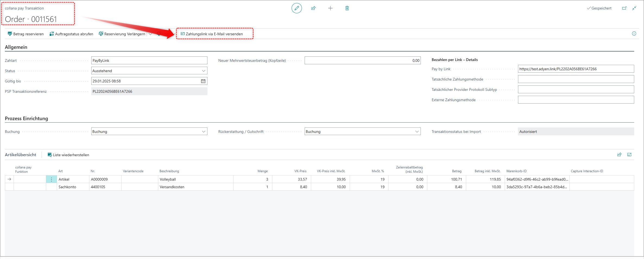The height and width of the screenshot is (259, 644).
Task: Click the Nr. column header
Action: [93, 171]
